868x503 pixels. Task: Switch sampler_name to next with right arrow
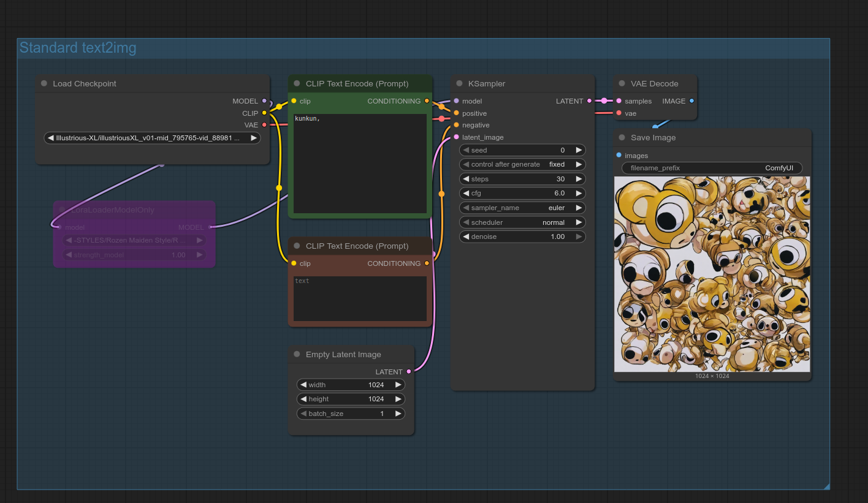coord(579,208)
